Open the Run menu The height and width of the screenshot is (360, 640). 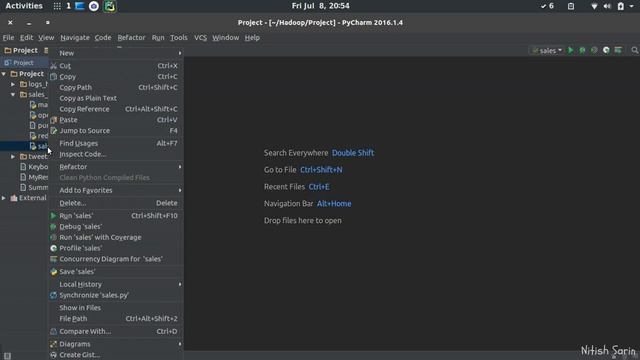click(158, 38)
